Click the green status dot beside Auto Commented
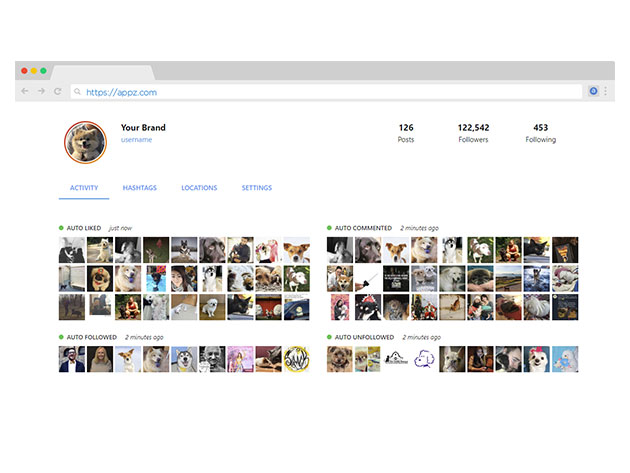Screen dimensions: 630x473 [329, 228]
